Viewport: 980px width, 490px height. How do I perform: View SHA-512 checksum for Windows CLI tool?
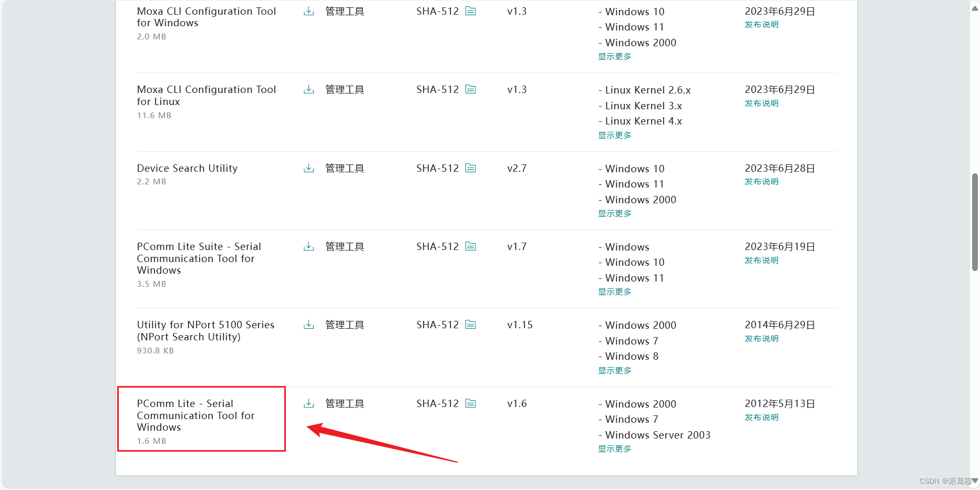(471, 11)
